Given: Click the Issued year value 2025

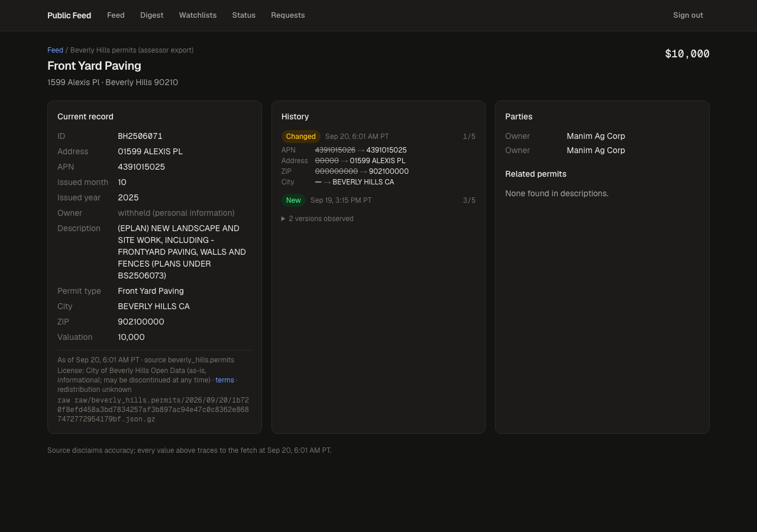Looking at the screenshot, I should click(128, 197).
